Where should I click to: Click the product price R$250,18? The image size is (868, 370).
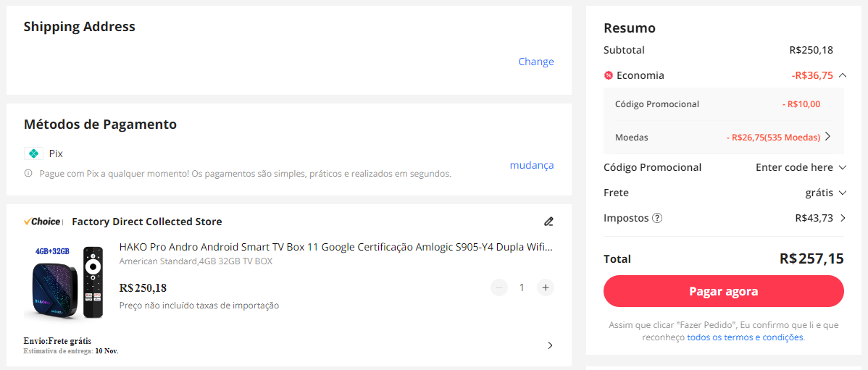click(143, 288)
